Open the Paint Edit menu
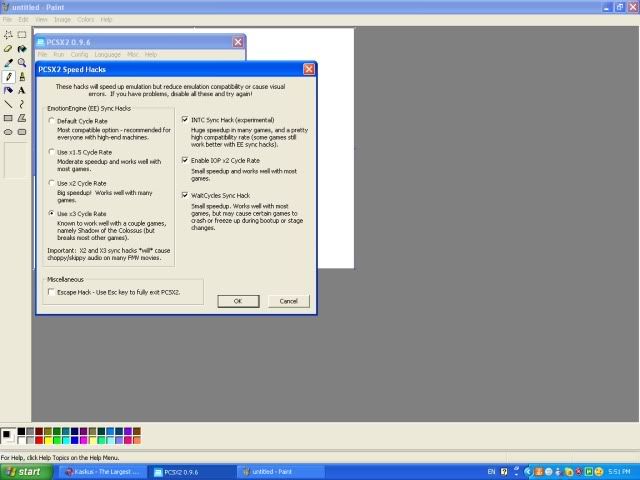The width and height of the screenshot is (640, 480). point(23,20)
